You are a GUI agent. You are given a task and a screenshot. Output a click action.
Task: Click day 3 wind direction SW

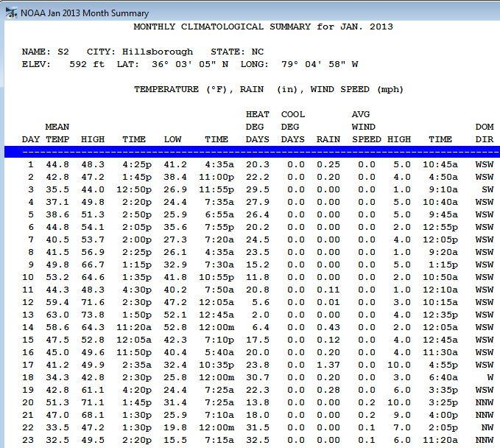(x=487, y=189)
